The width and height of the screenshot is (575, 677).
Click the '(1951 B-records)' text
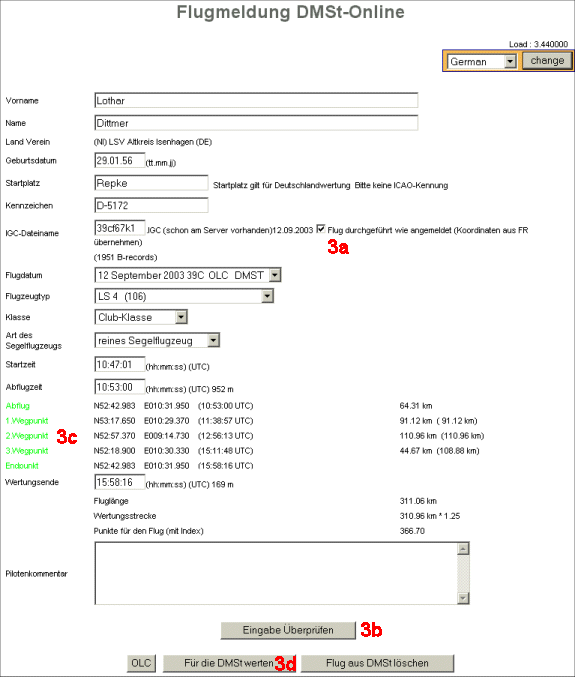(125, 257)
